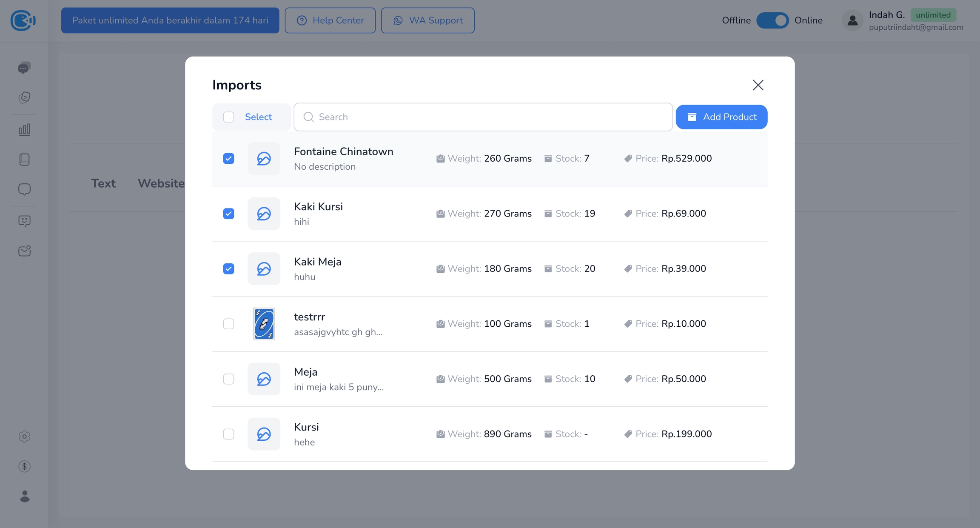Click the user profile avatar icon

[852, 20]
